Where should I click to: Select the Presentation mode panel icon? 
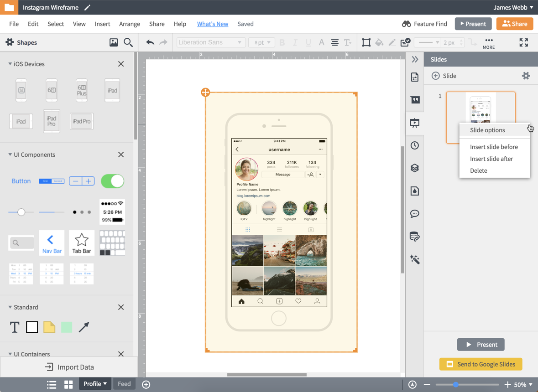[414, 122]
